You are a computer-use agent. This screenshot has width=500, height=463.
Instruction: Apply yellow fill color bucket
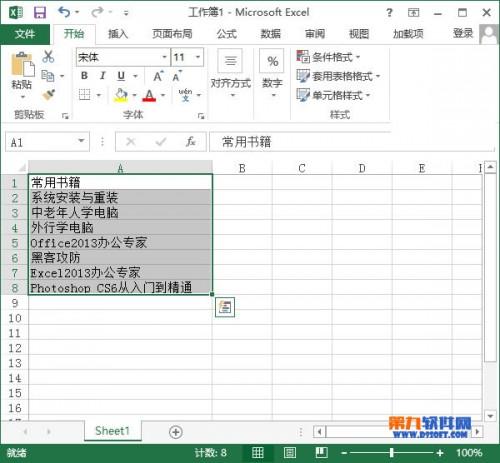pos(121,95)
